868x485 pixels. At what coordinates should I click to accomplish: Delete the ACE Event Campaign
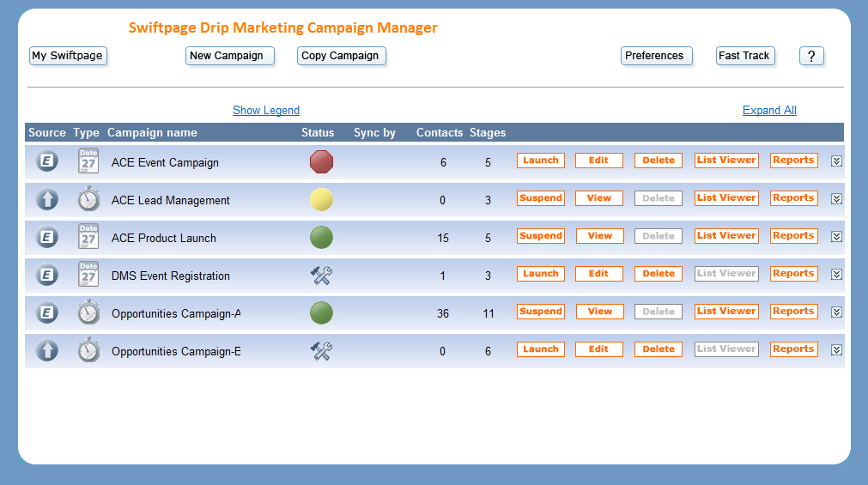tap(659, 161)
